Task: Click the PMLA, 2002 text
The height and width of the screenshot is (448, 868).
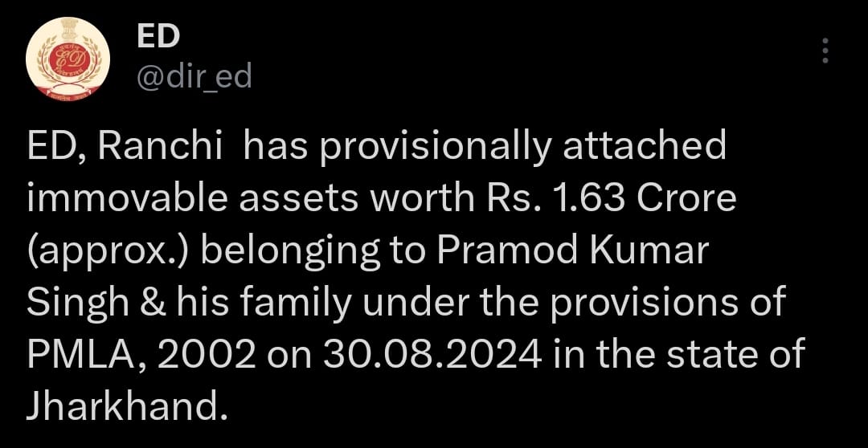Action: click(x=141, y=354)
